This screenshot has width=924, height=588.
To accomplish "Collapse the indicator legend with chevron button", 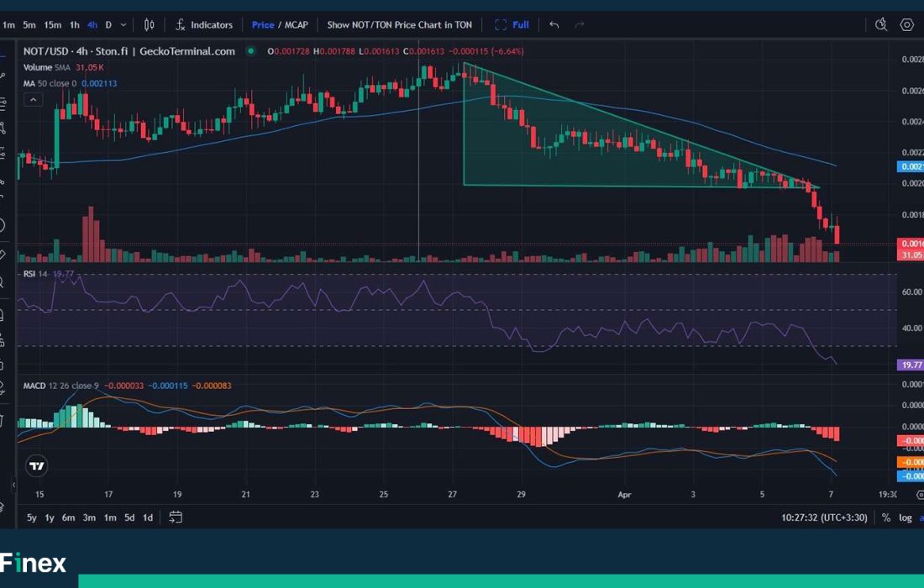I will (32, 99).
